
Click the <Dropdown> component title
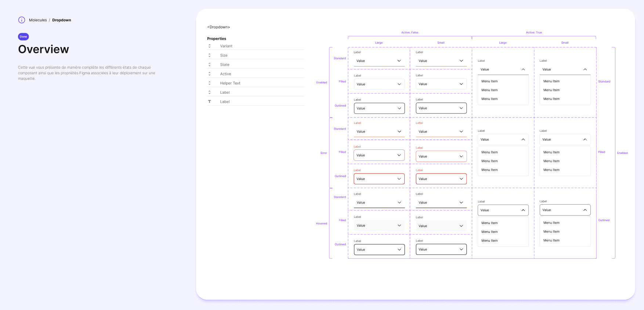pos(218,27)
